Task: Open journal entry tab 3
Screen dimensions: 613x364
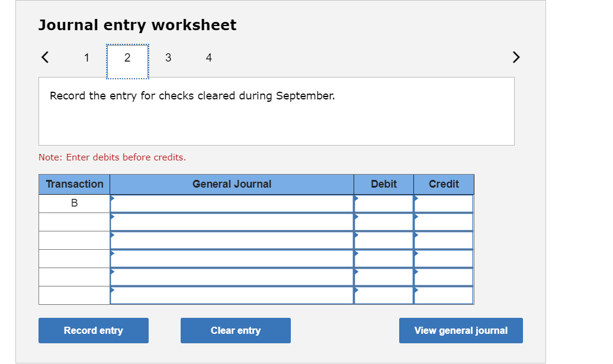Action: pos(168,58)
